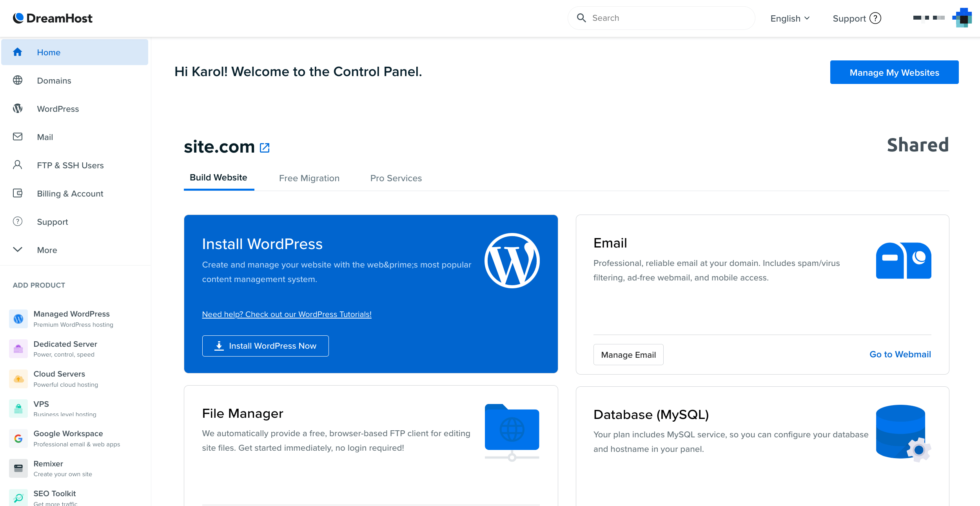Click the Home house icon in sidebar
The image size is (980, 506).
point(18,52)
